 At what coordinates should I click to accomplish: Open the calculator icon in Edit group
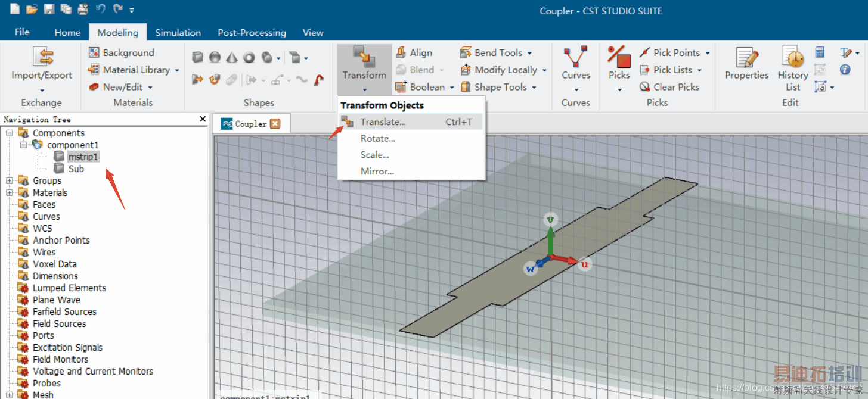[820, 52]
